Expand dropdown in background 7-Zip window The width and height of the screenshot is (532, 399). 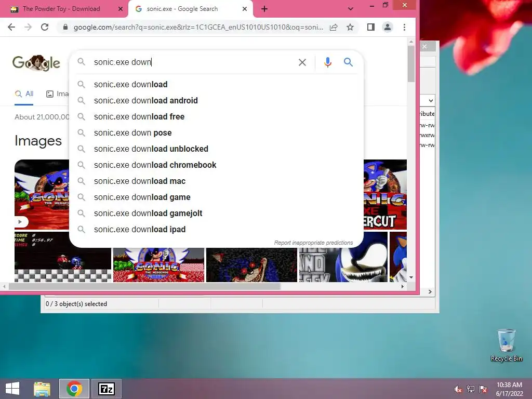click(431, 101)
